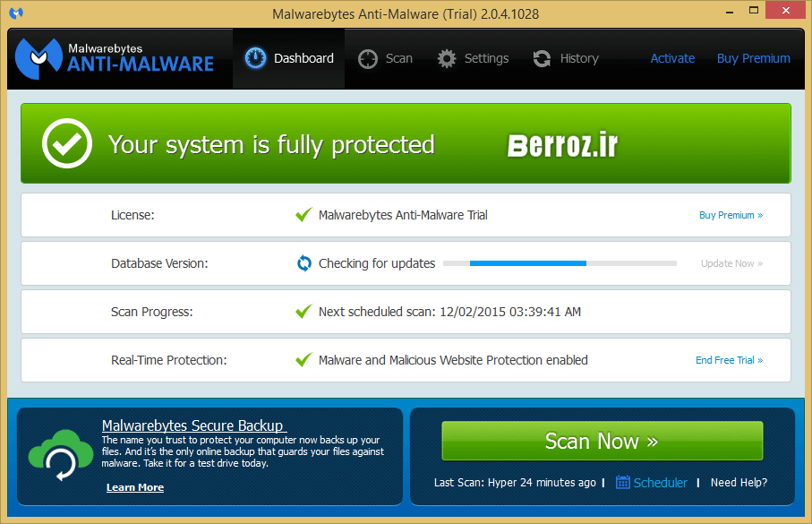Close the Malwarebytes window
The height and width of the screenshot is (524, 812).
[785, 11]
